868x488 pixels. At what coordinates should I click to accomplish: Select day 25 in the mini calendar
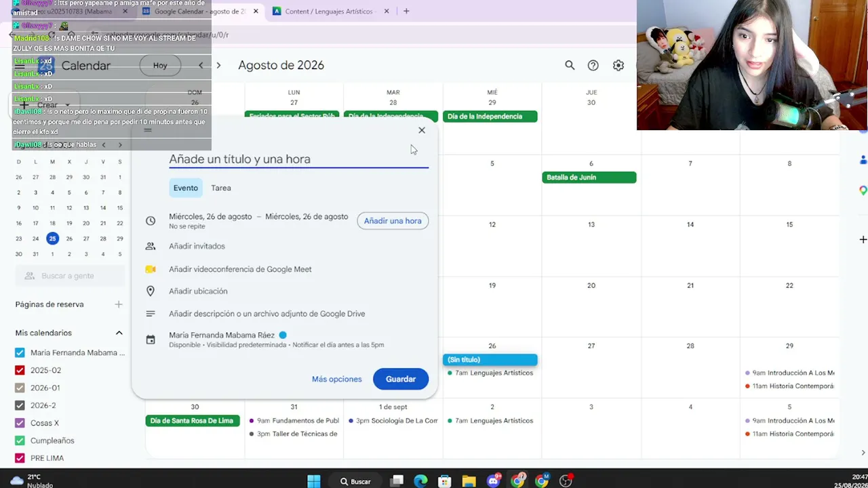pyautogui.click(x=52, y=239)
